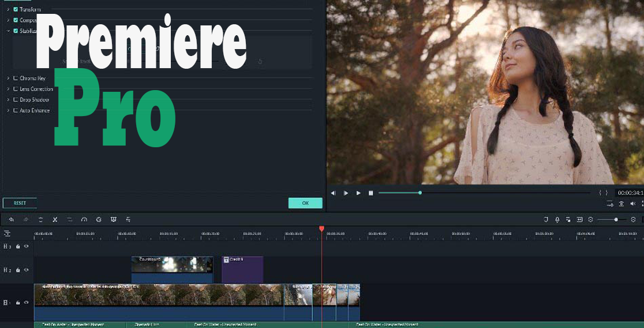Select the long forest video clip
Image resolution: width=644 pixels, height=328 pixels.
159,301
